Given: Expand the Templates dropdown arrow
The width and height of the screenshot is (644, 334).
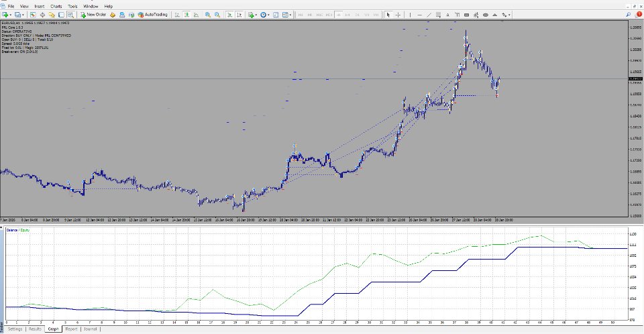Looking at the screenshot, I should [290, 15].
